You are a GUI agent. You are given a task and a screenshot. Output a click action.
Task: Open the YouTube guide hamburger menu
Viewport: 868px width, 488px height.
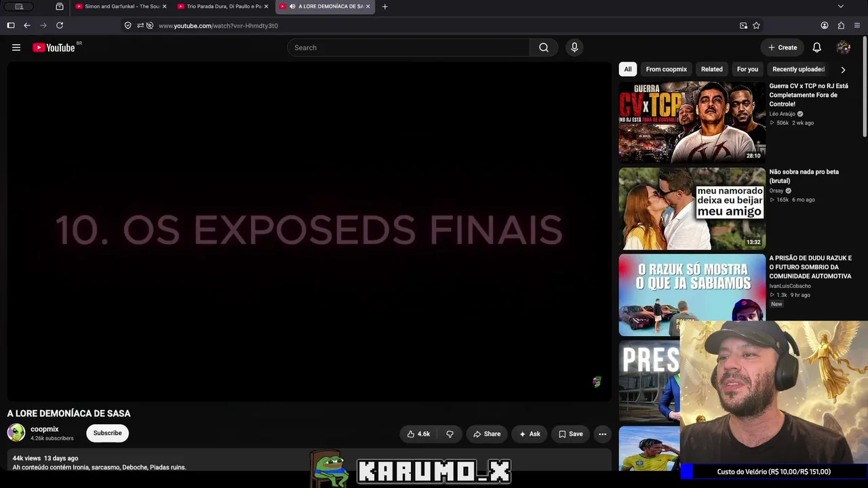click(16, 47)
